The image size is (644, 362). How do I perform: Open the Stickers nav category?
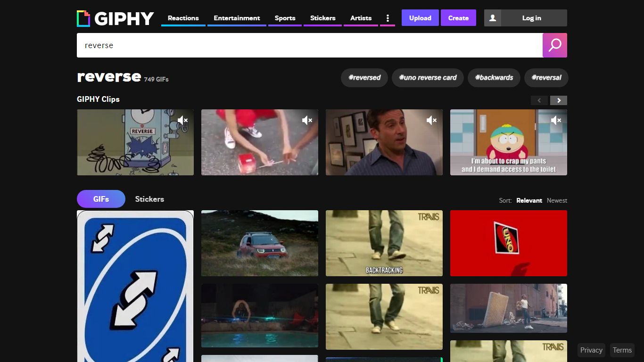(x=322, y=18)
